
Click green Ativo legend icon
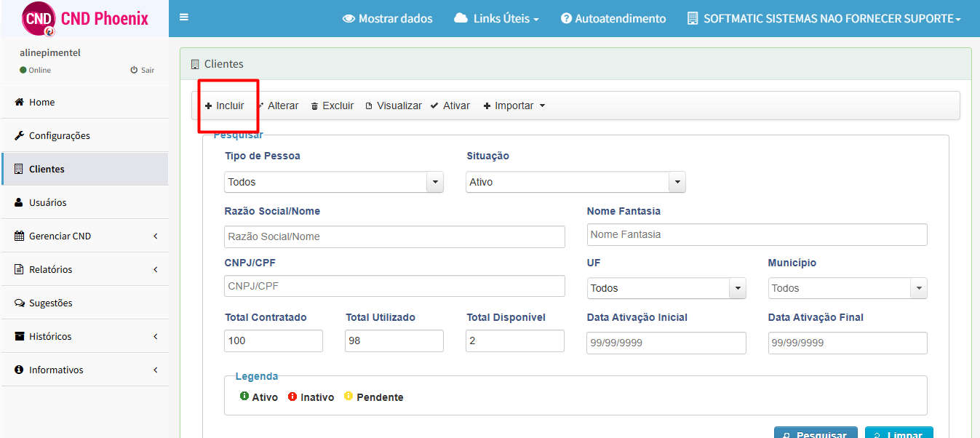pyautogui.click(x=244, y=397)
